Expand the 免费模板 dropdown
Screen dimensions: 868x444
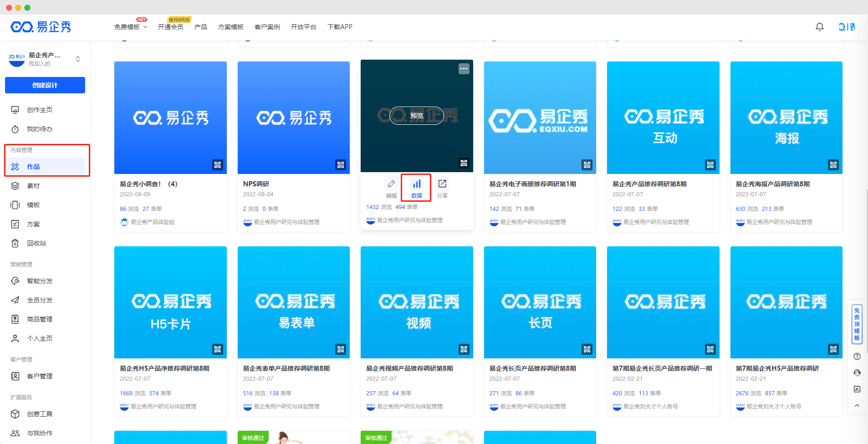pyautogui.click(x=131, y=27)
